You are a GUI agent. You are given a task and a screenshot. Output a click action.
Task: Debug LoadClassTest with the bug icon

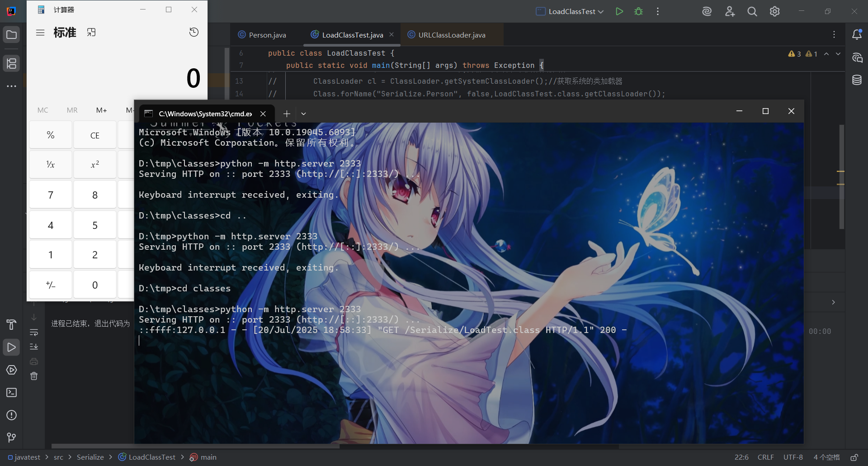tap(638, 11)
